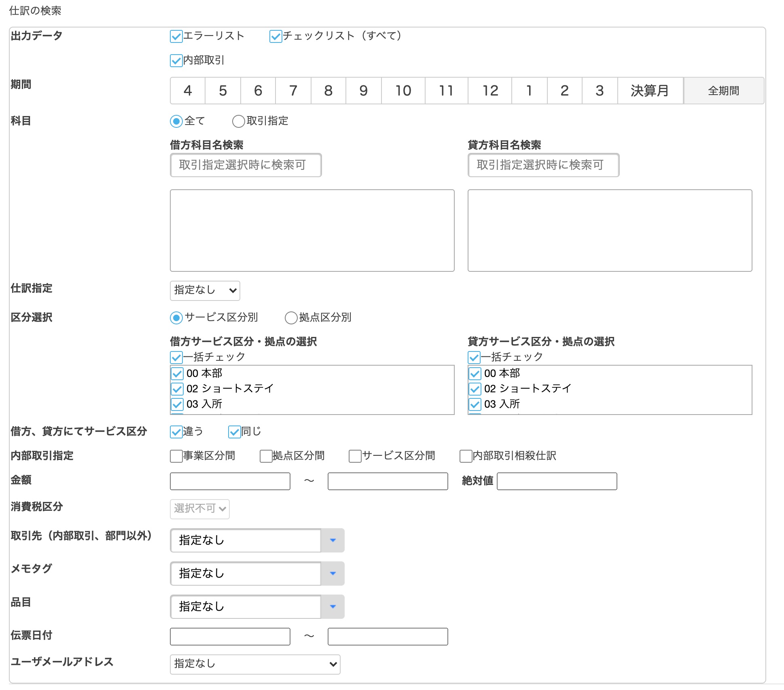Toggle チェックリスト（すべて） checkbox
The image size is (784, 690).
pyautogui.click(x=276, y=36)
